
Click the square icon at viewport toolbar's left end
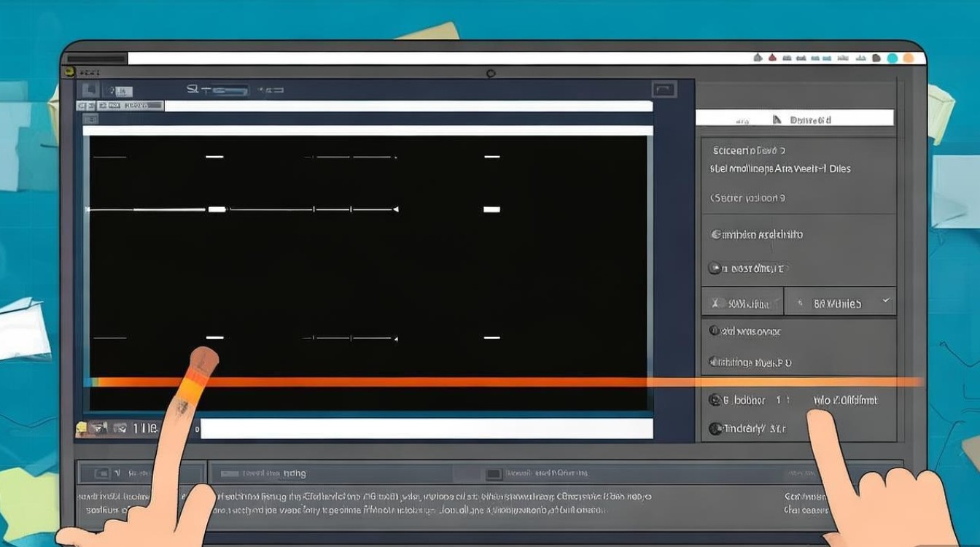click(90, 90)
